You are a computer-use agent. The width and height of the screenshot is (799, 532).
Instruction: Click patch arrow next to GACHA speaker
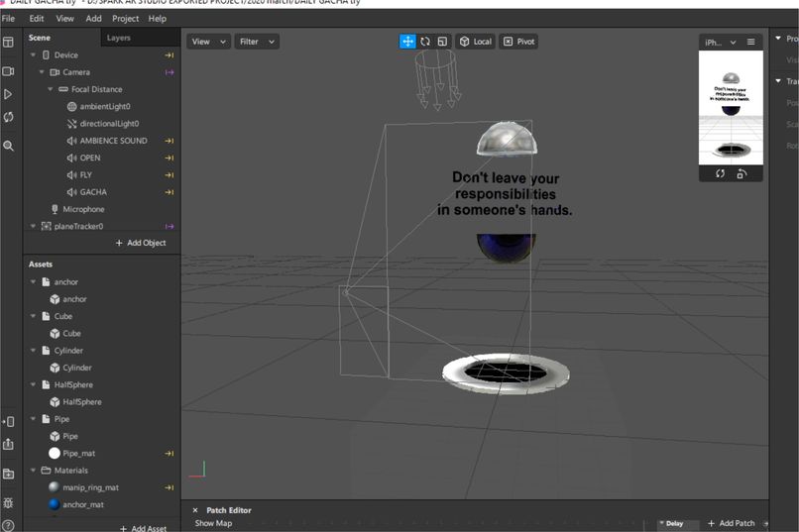coord(170,192)
